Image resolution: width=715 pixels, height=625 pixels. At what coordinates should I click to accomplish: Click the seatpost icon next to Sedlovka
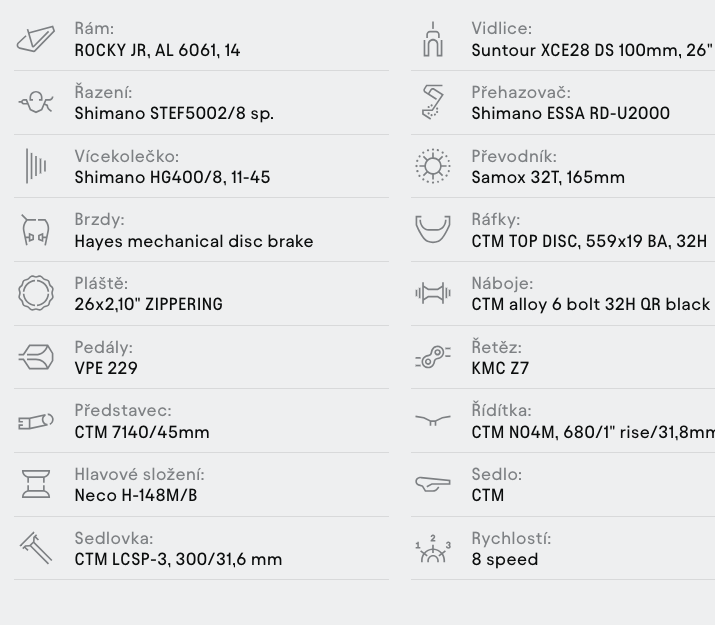36,548
